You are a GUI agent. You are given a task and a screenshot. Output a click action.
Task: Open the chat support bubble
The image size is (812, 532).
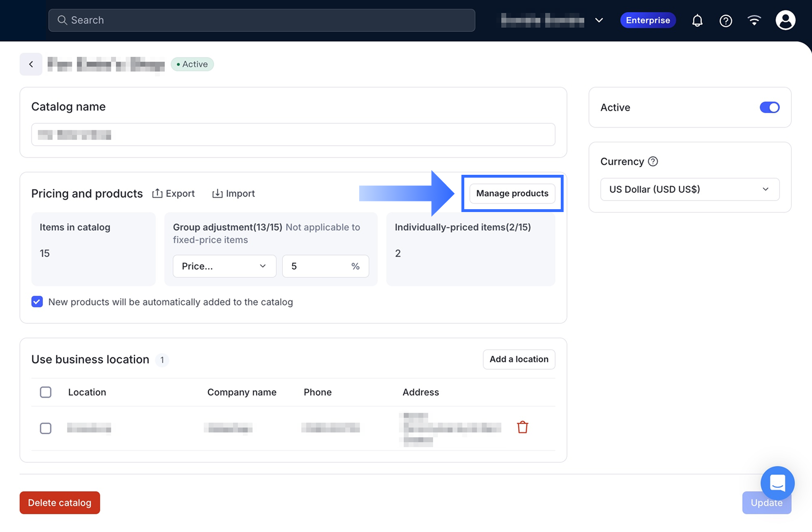click(777, 483)
